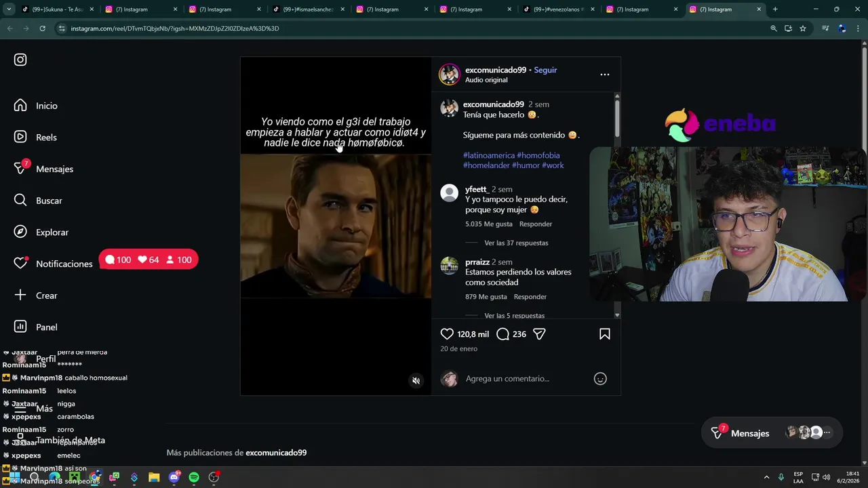Save the reel with bookmark icon
Viewport: 868px width, 488px height.
pos(605,334)
